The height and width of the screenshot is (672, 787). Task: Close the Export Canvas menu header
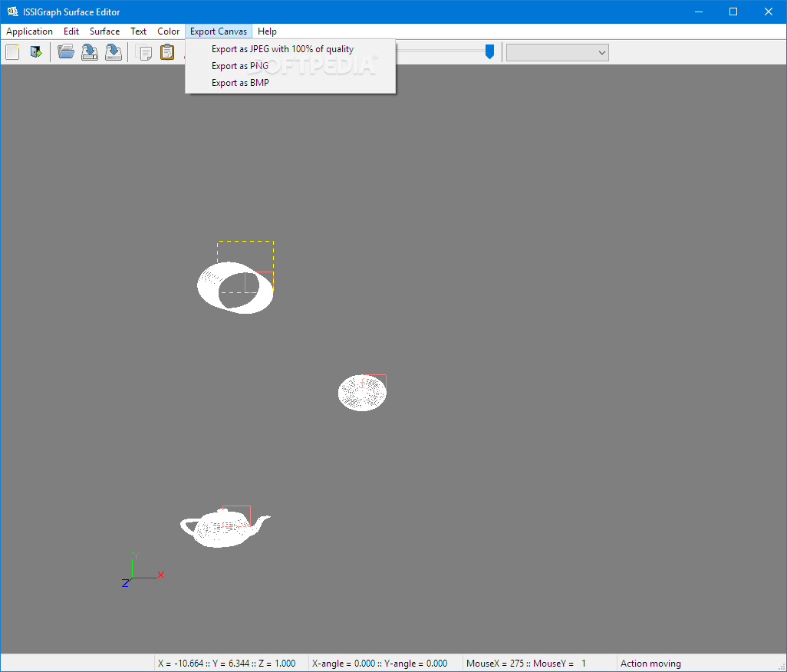pos(219,31)
